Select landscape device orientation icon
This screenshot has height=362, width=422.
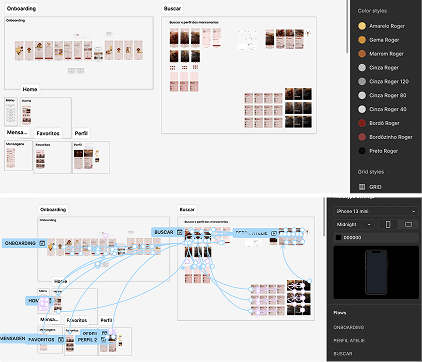[408, 224]
